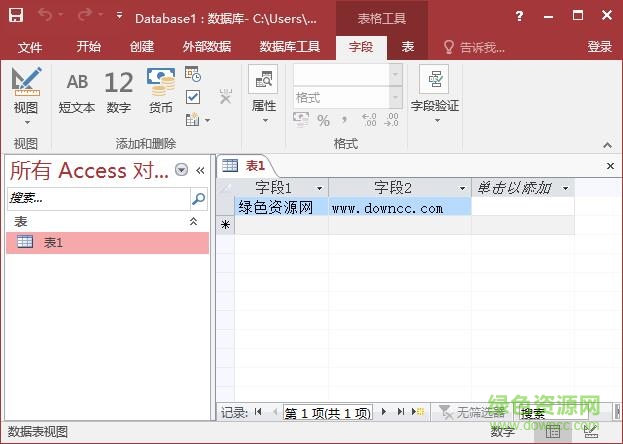
Task: Open the 属性 field properties button
Action: (x=263, y=92)
